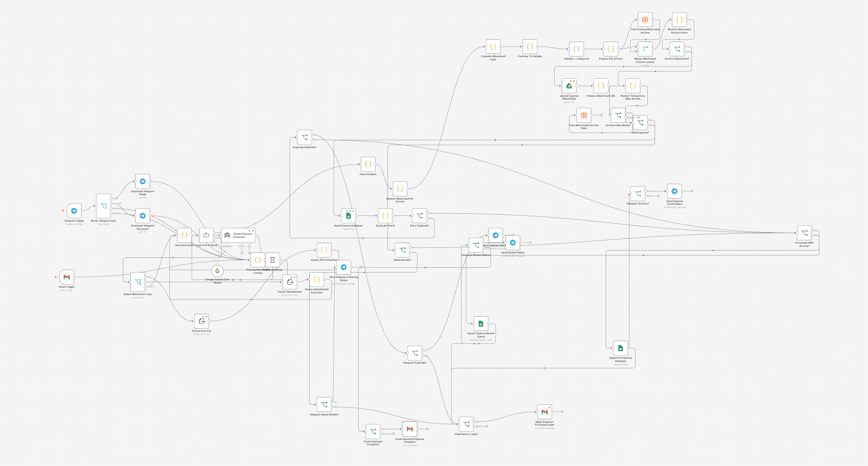The image size is (868, 466).
Task: Select the Detect Attachment Type node
Action: coord(138,282)
